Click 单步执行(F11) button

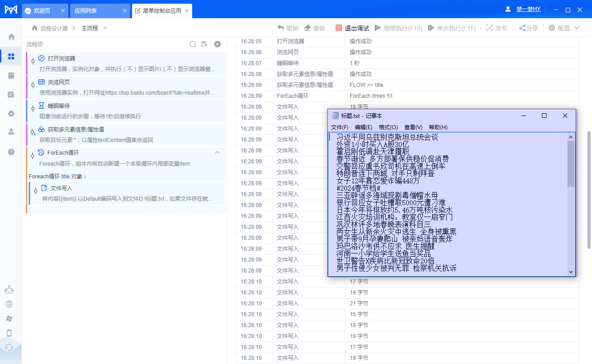[x=452, y=28]
